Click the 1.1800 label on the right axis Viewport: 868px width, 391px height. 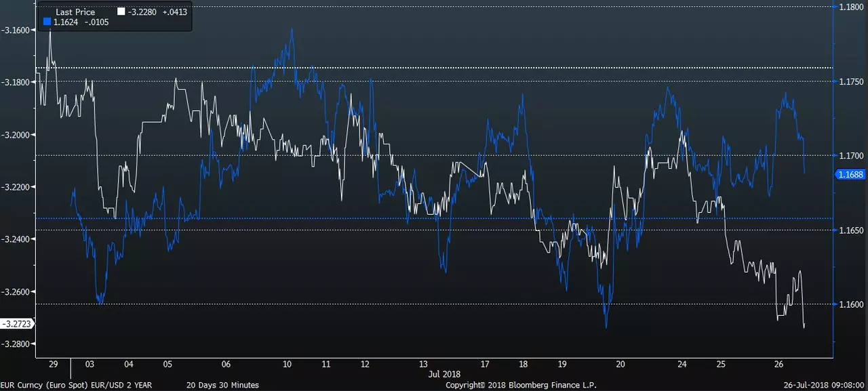pyautogui.click(x=851, y=7)
